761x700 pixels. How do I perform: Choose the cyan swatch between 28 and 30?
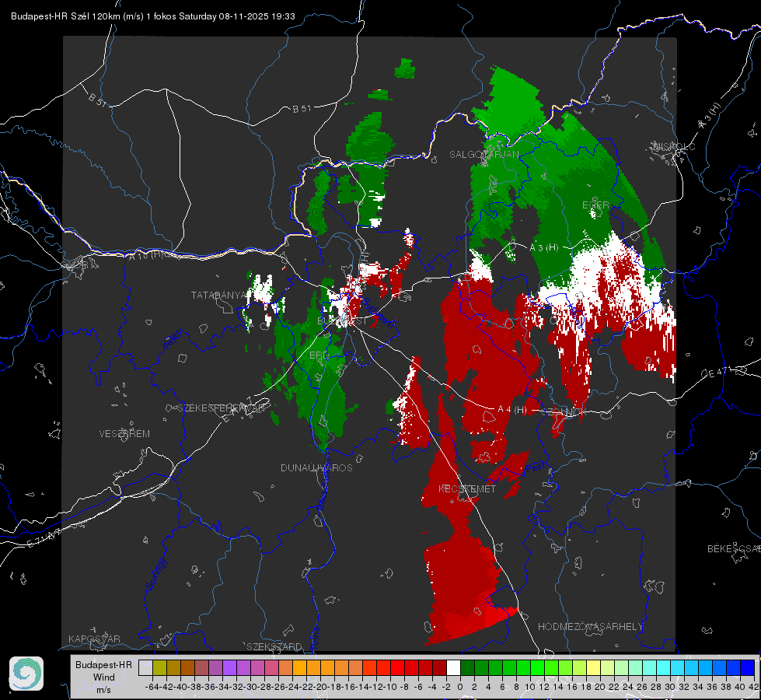[664, 667]
